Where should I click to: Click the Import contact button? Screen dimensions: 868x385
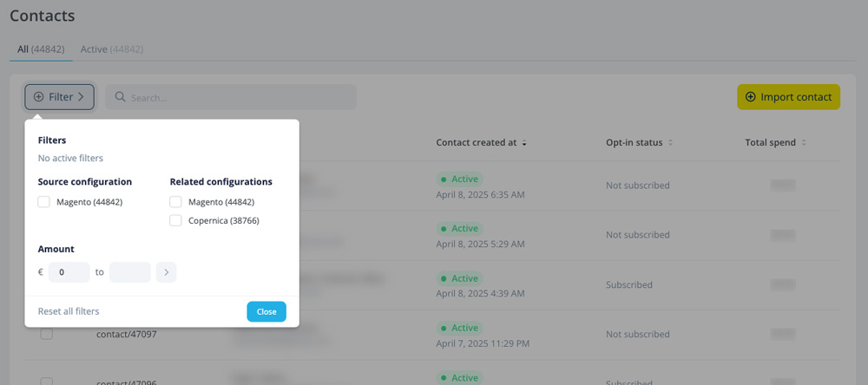click(x=788, y=97)
